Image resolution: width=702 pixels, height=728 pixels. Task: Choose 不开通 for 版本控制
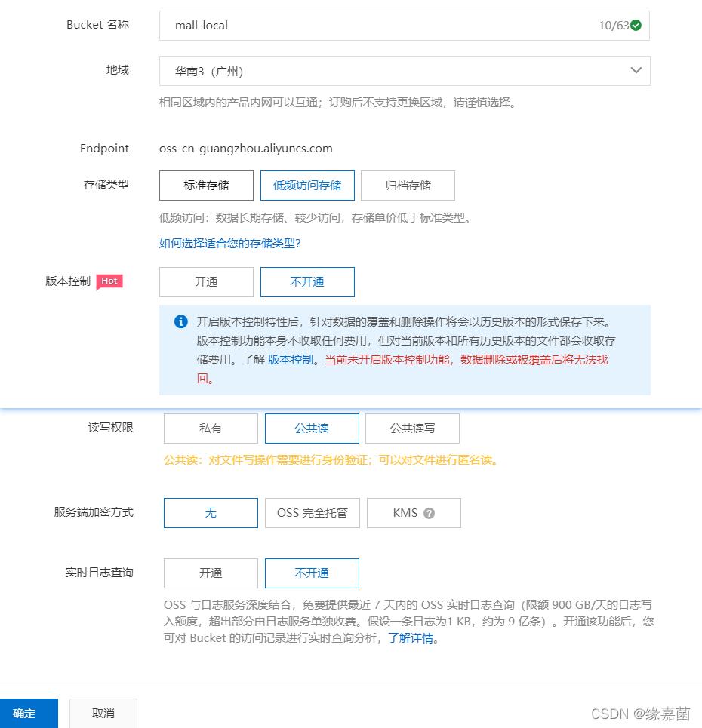[307, 282]
